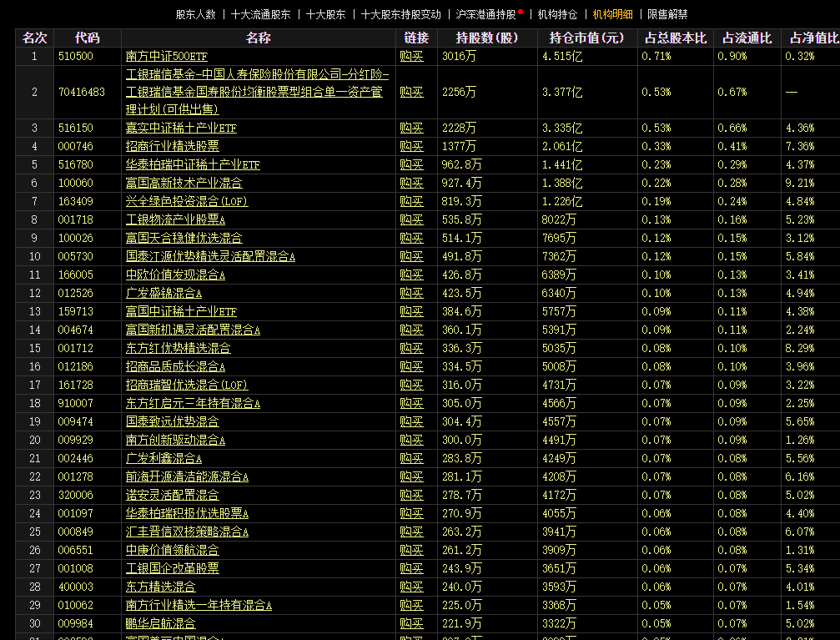
Task: Click the 持仓市值(元) column header
Action: click(587, 38)
